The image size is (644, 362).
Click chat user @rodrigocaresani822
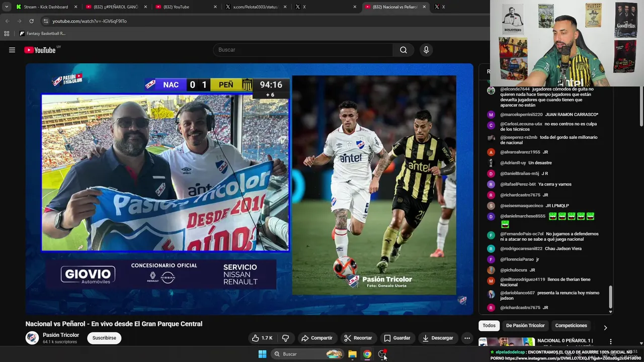coord(521,248)
